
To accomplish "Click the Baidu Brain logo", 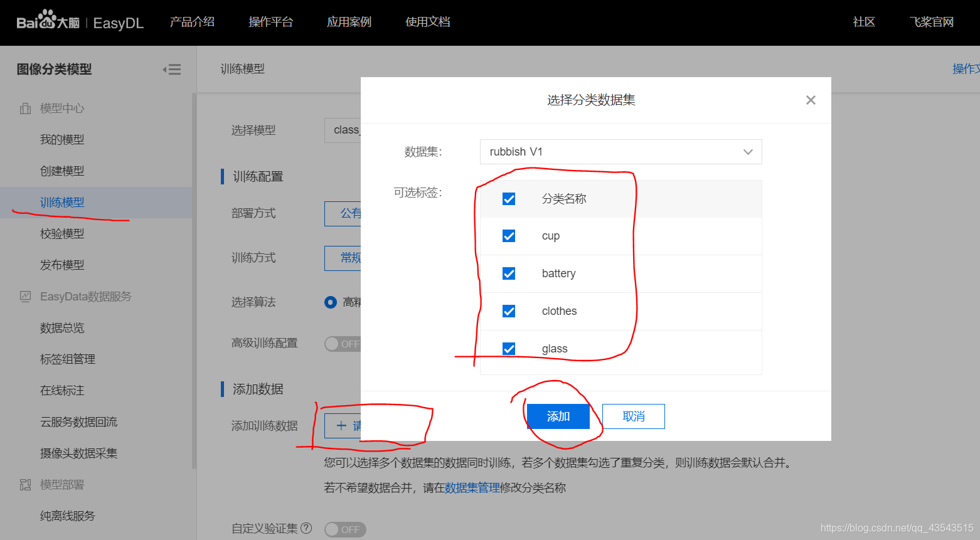I will point(48,21).
